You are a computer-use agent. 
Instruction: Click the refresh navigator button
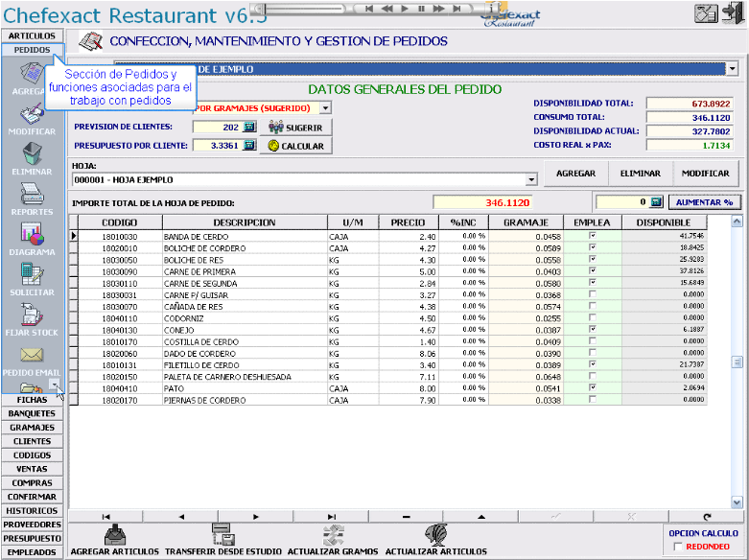(707, 517)
